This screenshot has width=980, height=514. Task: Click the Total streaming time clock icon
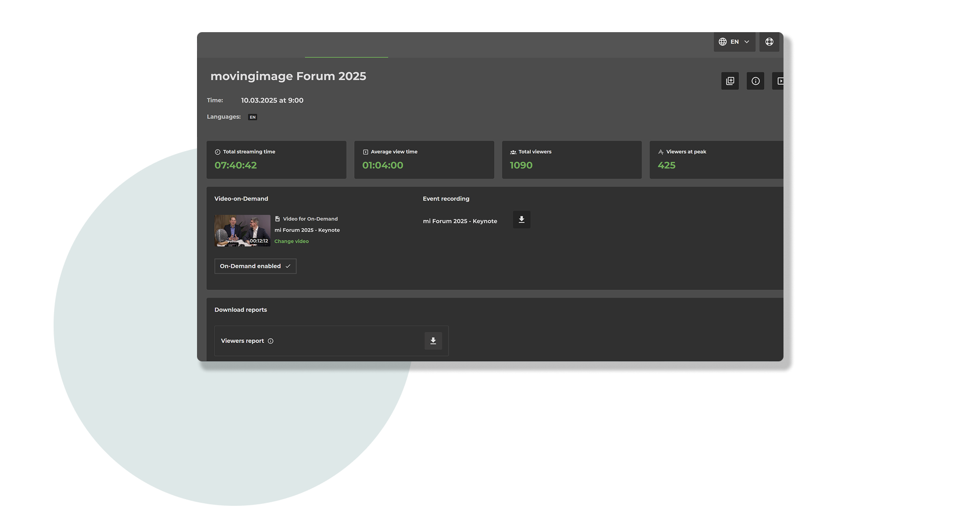coord(217,152)
